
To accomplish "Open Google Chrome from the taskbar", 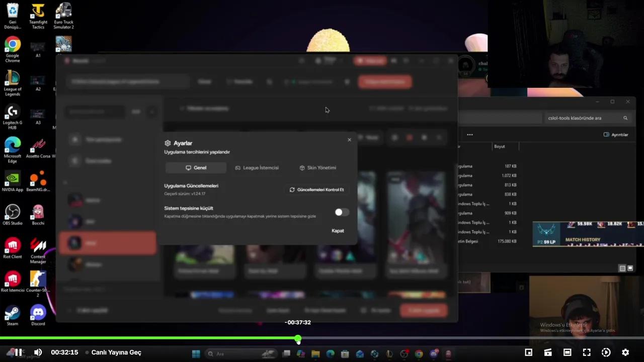I will [x=419, y=352].
